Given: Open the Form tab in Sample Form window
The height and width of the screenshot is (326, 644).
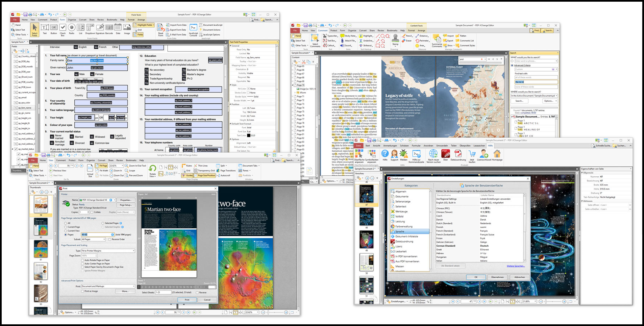Looking at the screenshot, I should tap(62, 20).
